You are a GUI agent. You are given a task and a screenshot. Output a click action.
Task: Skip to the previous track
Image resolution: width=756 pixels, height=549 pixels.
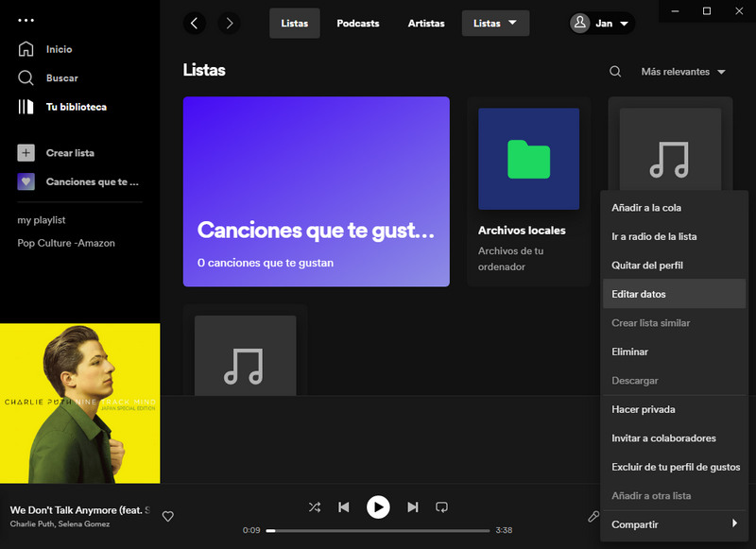click(x=344, y=507)
